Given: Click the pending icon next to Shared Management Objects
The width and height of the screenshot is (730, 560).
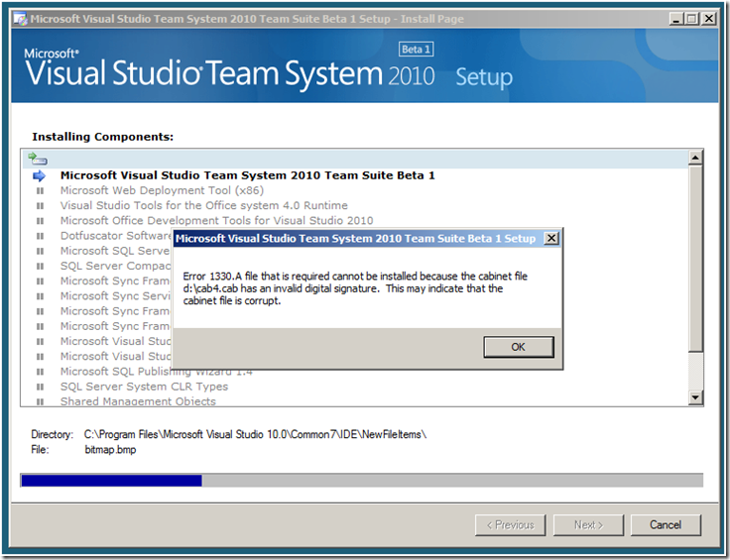Looking at the screenshot, I should pos(40,401).
